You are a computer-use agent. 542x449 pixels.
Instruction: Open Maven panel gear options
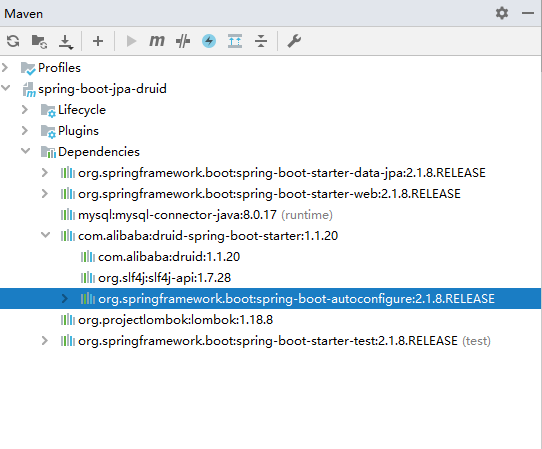point(502,13)
